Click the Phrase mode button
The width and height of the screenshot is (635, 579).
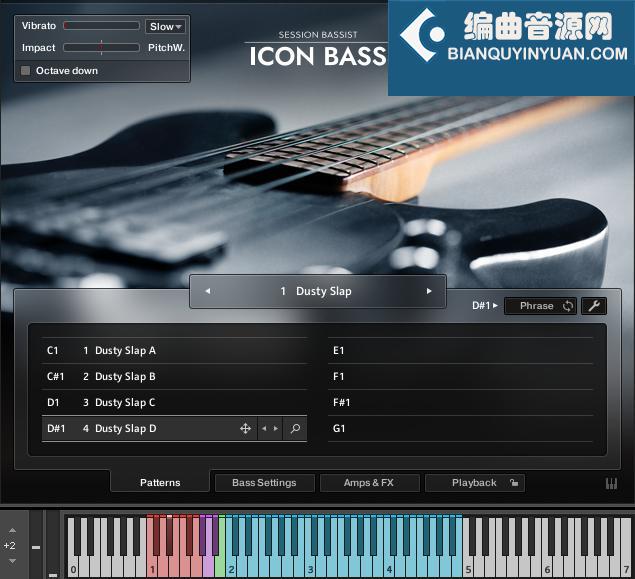point(536,306)
